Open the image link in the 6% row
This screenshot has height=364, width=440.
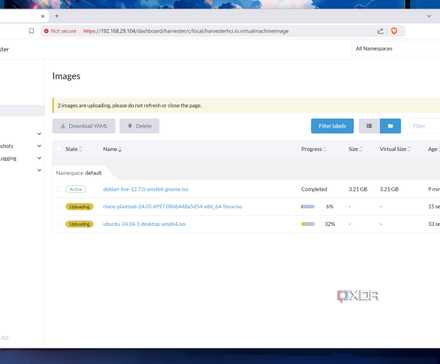pos(172,207)
